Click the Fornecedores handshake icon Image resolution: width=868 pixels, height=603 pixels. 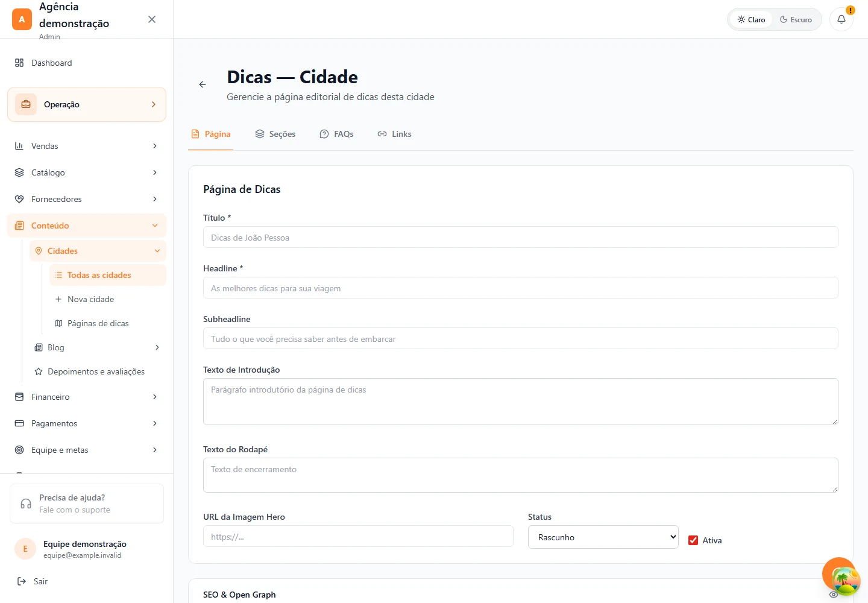pyautogui.click(x=19, y=199)
